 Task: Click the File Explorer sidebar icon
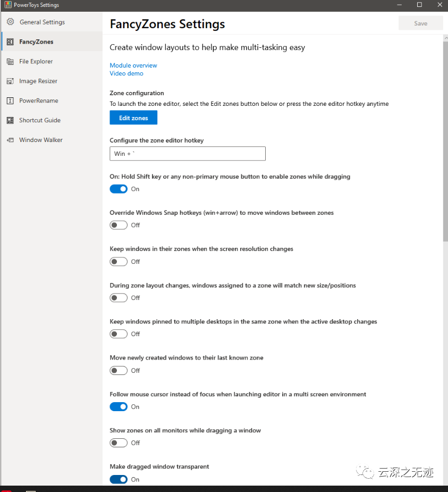[9, 61]
